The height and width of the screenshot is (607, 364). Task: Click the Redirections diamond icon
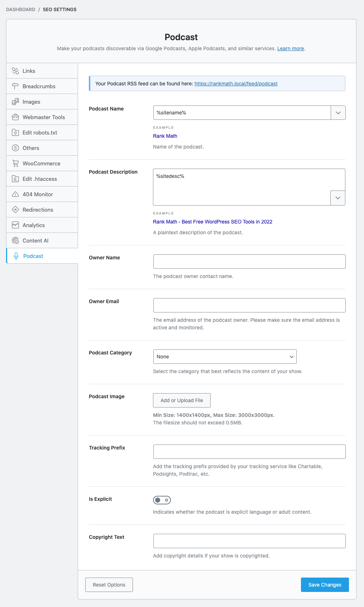[x=15, y=210]
